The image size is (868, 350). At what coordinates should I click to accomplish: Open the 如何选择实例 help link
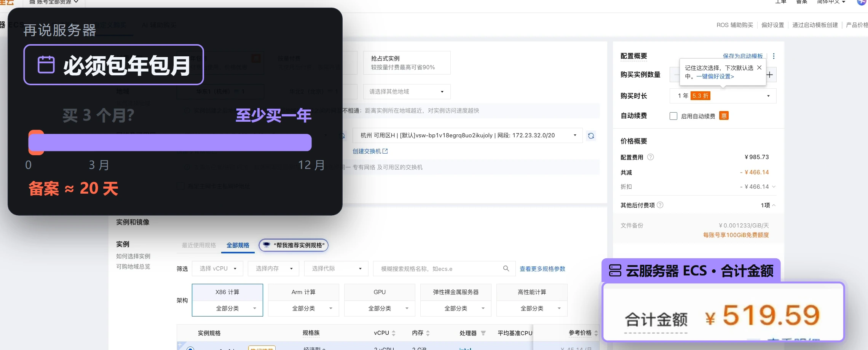coord(133,256)
